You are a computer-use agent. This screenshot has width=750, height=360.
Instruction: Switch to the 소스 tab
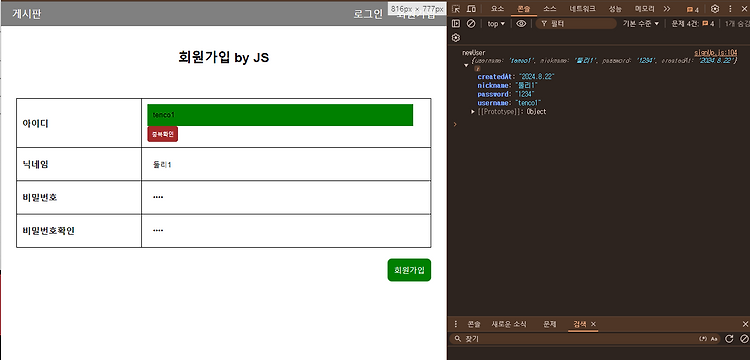tap(550, 9)
